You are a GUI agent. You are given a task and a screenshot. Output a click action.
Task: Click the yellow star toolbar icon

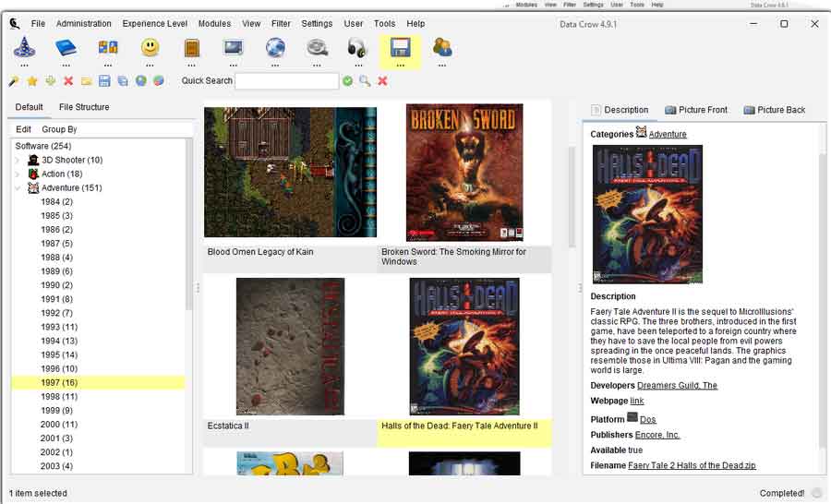pyautogui.click(x=32, y=81)
